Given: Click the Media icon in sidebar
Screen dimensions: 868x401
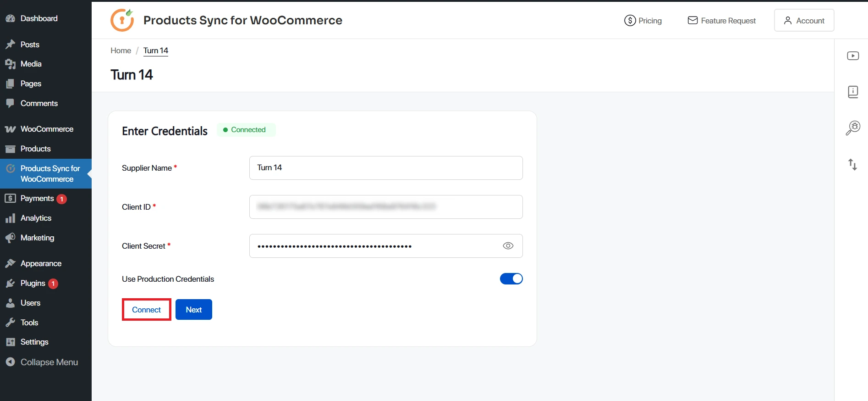Looking at the screenshot, I should pyautogui.click(x=10, y=64).
